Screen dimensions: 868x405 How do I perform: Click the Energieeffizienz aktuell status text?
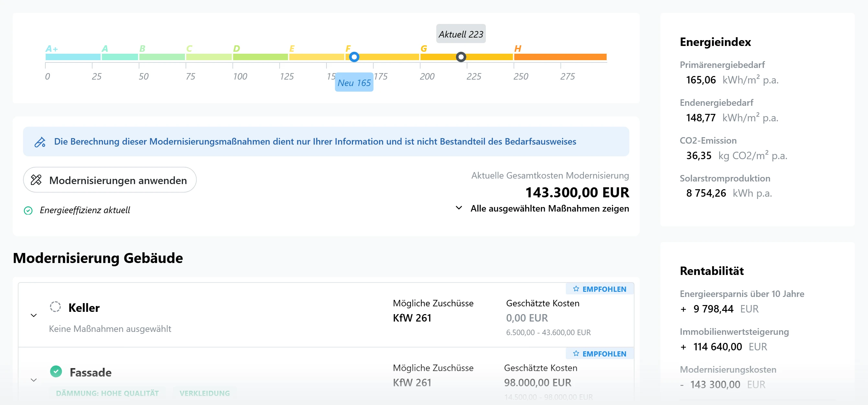[x=85, y=210]
